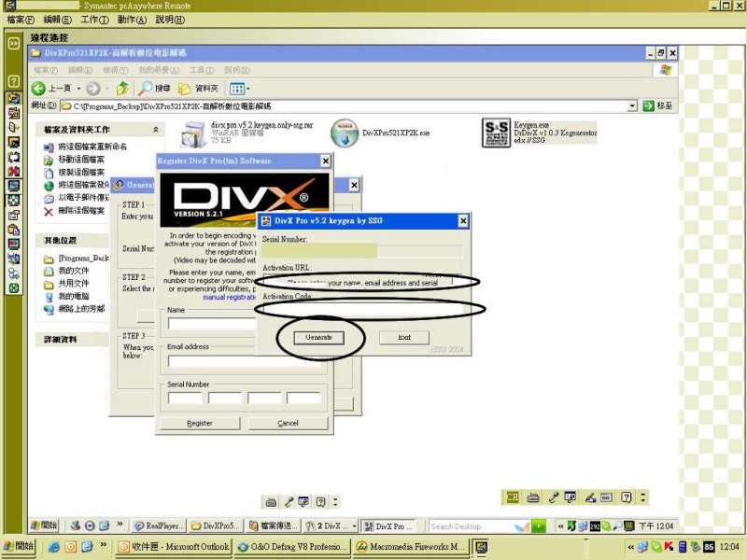Open 我的最愛(A) menu in Explorer window
Viewport: 747px width, 560px height.
tap(159, 70)
